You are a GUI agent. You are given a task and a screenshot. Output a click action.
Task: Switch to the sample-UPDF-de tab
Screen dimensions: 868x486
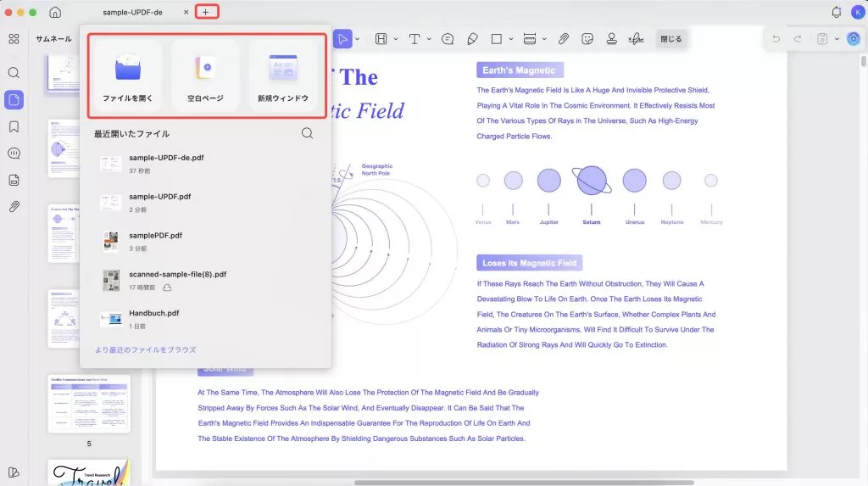pos(132,12)
